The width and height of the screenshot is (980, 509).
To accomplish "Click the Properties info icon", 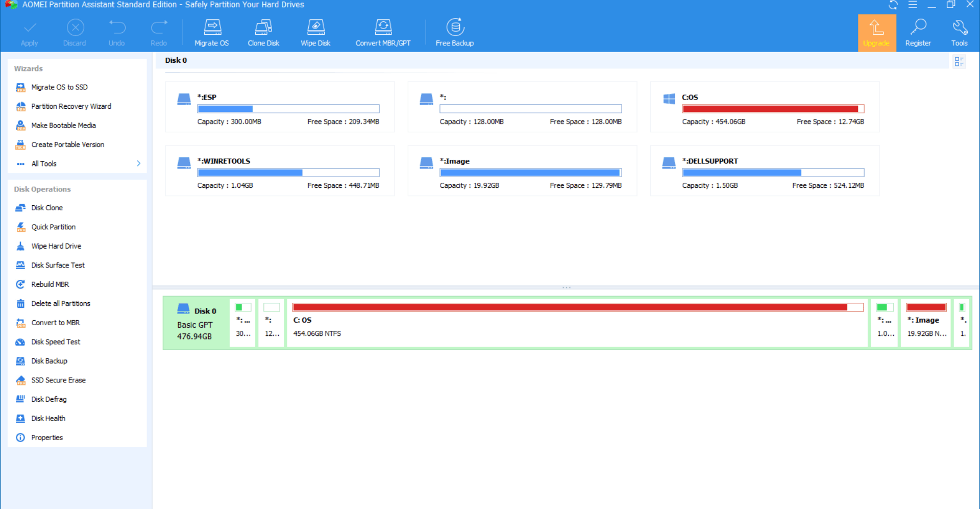I will [20, 438].
